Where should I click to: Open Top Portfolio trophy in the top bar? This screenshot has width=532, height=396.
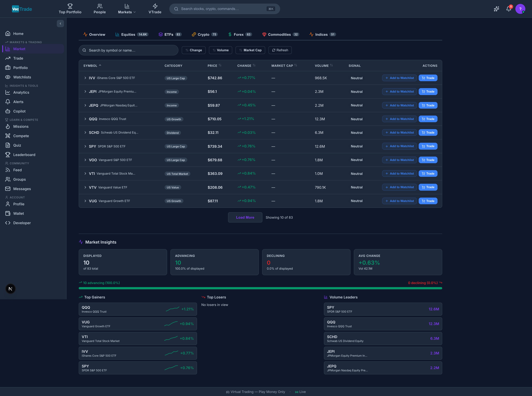[70, 9]
